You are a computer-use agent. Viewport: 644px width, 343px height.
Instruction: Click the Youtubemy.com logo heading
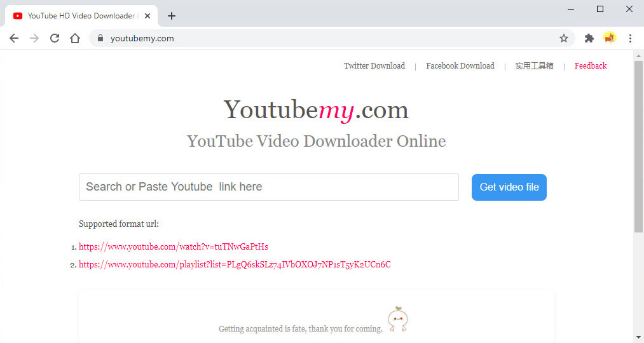pos(316,110)
